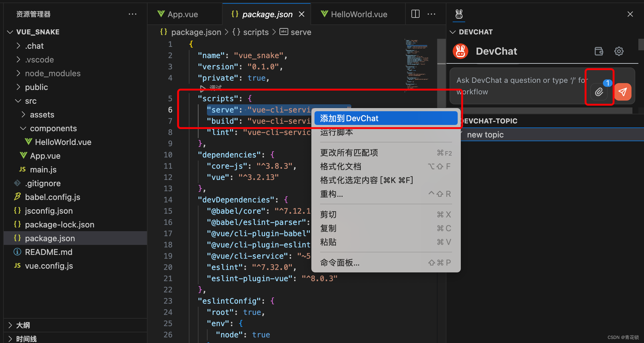
Task: Open DevChat settings gear icon
Action: 619,51
